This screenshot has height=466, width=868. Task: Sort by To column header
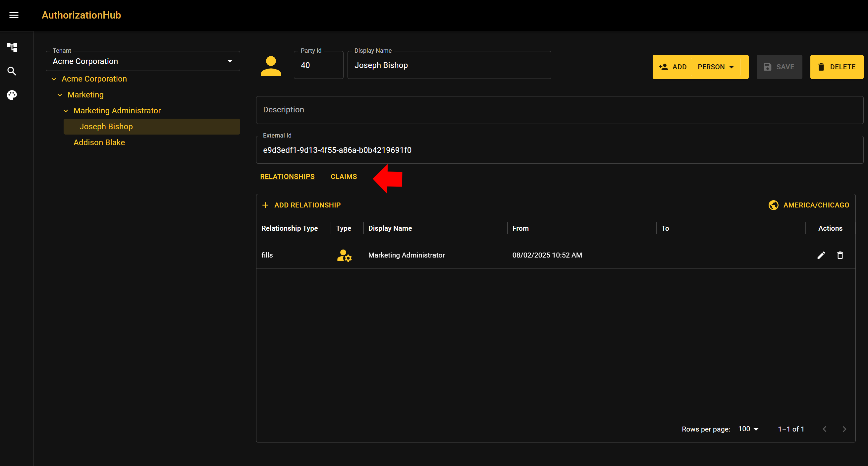tap(665, 228)
